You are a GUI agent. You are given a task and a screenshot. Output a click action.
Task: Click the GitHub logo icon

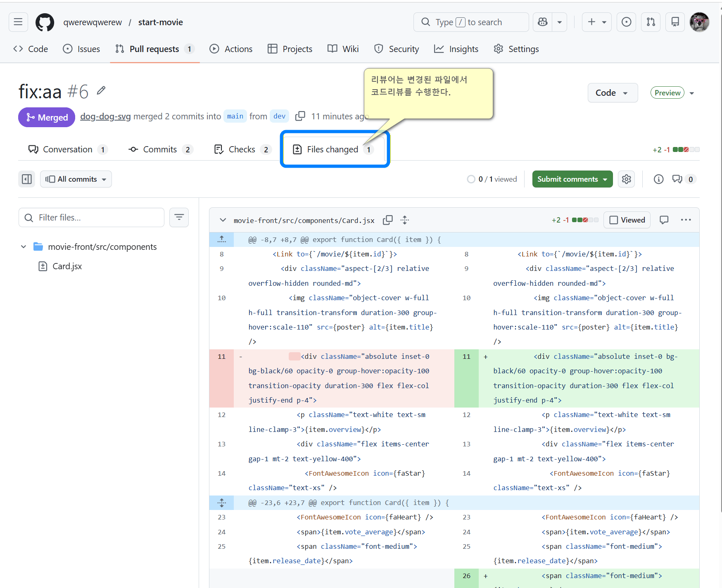(45, 22)
